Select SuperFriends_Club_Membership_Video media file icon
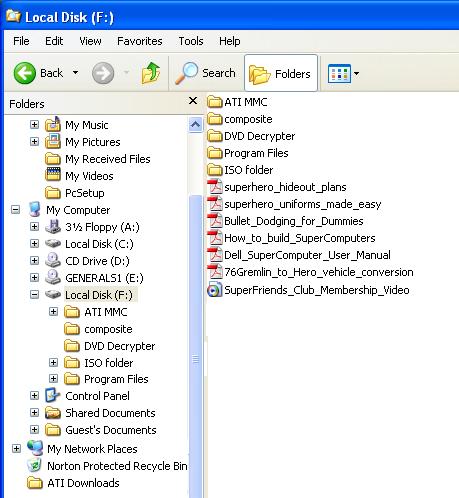This screenshot has width=459, height=498. pyautogui.click(x=214, y=290)
